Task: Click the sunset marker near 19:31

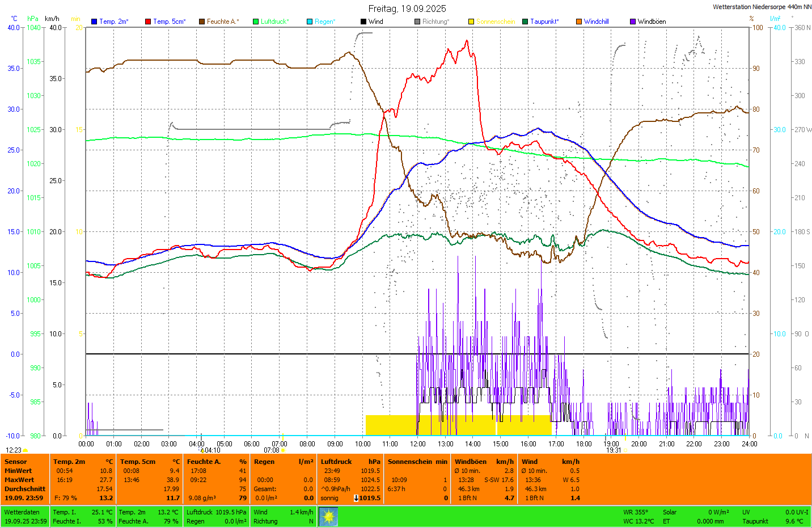Action: (x=625, y=450)
